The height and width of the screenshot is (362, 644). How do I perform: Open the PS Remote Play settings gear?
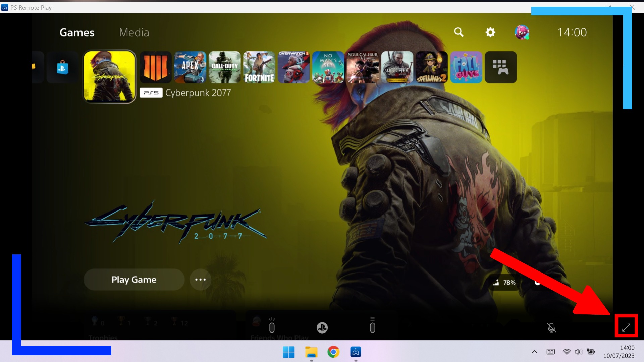point(490,32)
